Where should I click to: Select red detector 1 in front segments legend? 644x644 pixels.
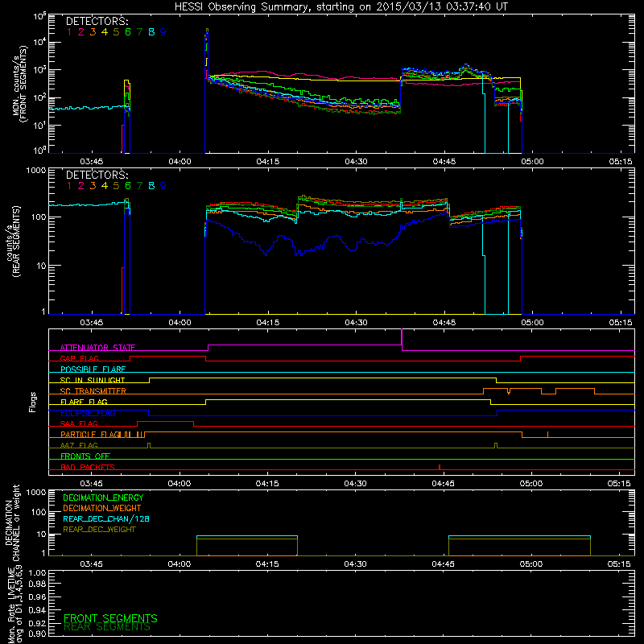pos(69,32)
